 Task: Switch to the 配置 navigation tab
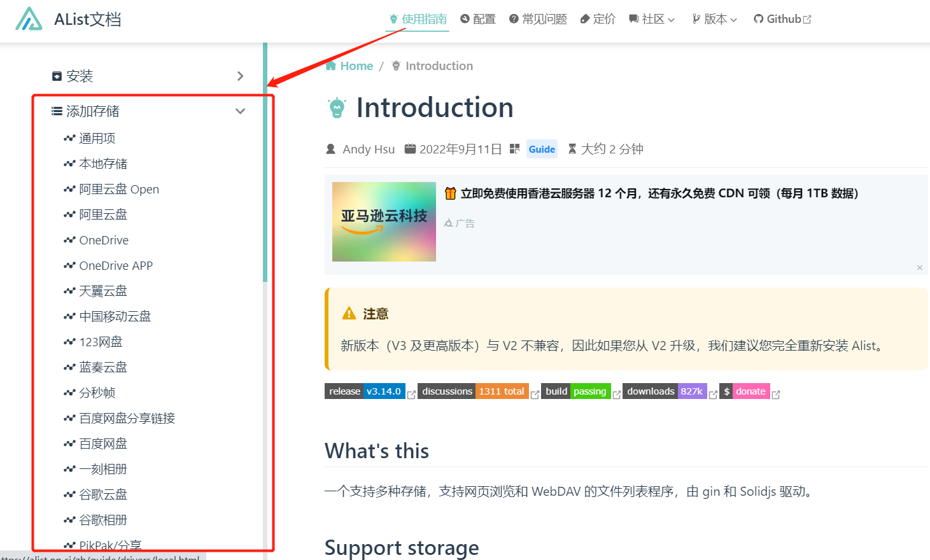coord(477,18)
